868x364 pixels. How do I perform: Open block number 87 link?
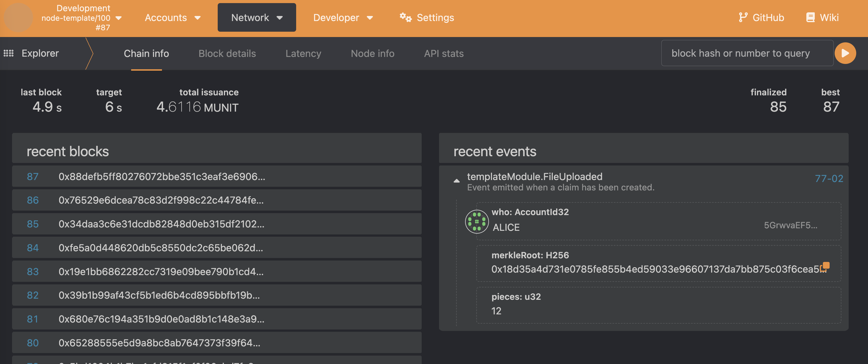pos(33,176)
